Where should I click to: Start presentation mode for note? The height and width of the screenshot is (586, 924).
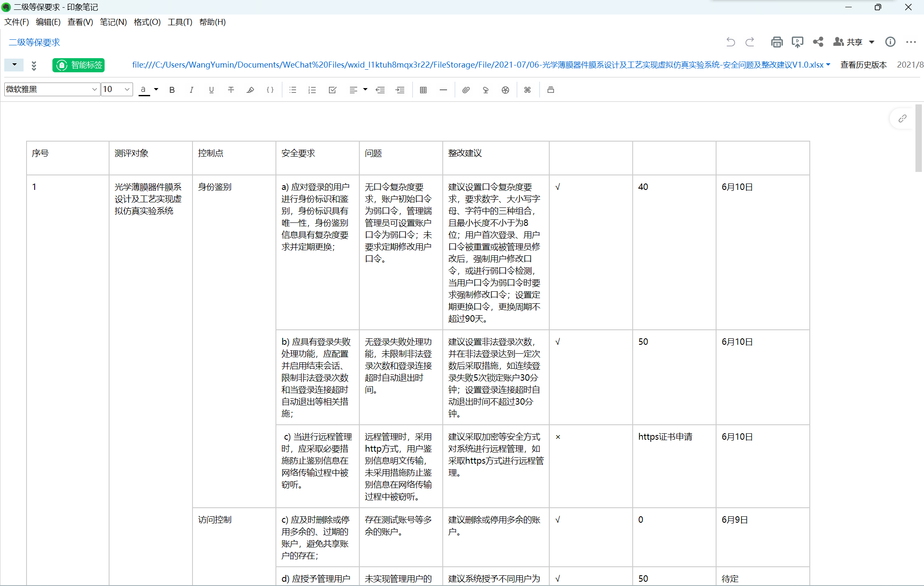click(797, 42)
